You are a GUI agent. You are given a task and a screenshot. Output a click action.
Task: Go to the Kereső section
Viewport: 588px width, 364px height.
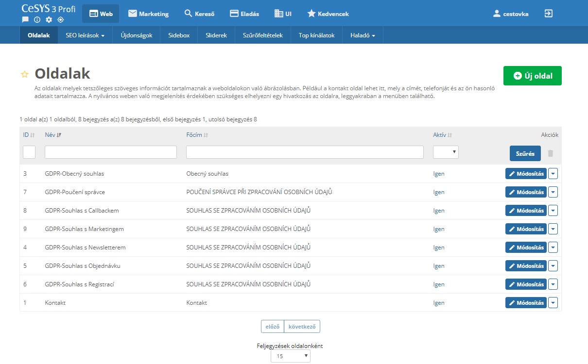(x=200, y=14)
